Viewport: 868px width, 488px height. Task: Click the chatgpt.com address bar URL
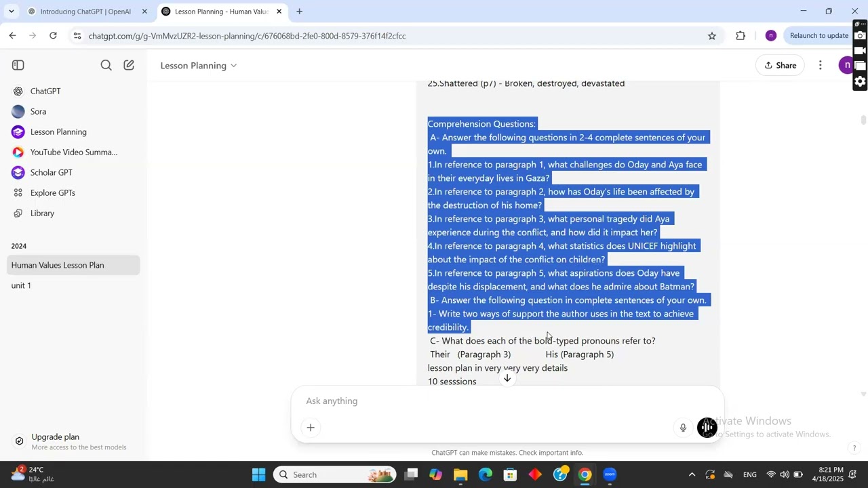[x=247, y=36]
